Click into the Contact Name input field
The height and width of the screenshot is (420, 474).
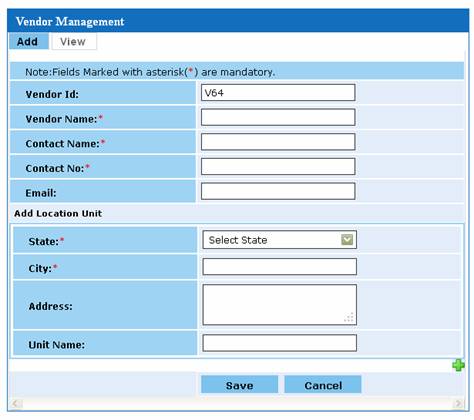coord(278,142)
